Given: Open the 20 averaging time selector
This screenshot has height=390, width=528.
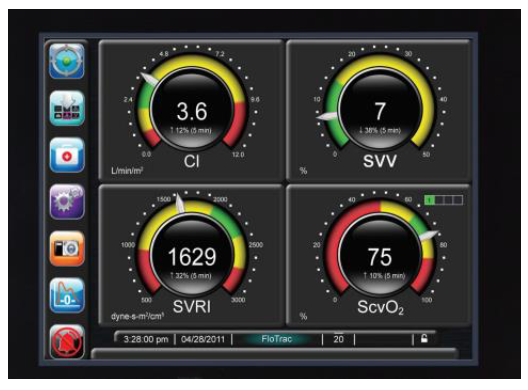Looking at the screenshot, I should pos(338,339).
